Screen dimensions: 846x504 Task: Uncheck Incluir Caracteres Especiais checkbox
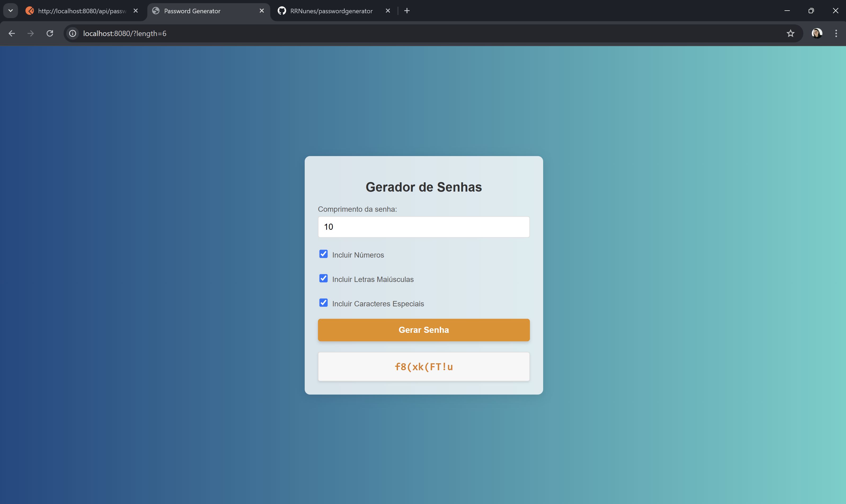(324, 303)
